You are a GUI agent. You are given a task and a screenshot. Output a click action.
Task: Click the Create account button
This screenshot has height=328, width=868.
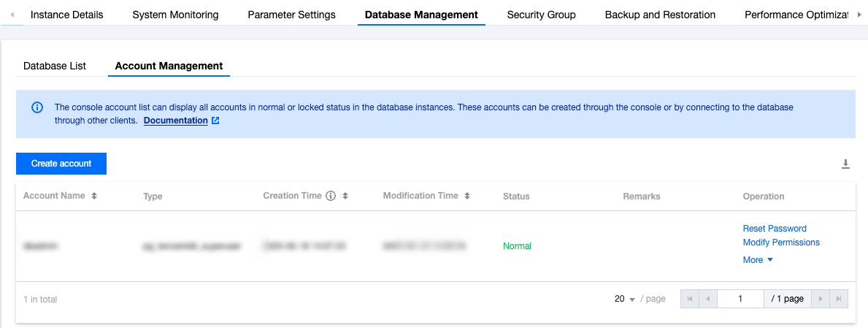click(61, 164)
